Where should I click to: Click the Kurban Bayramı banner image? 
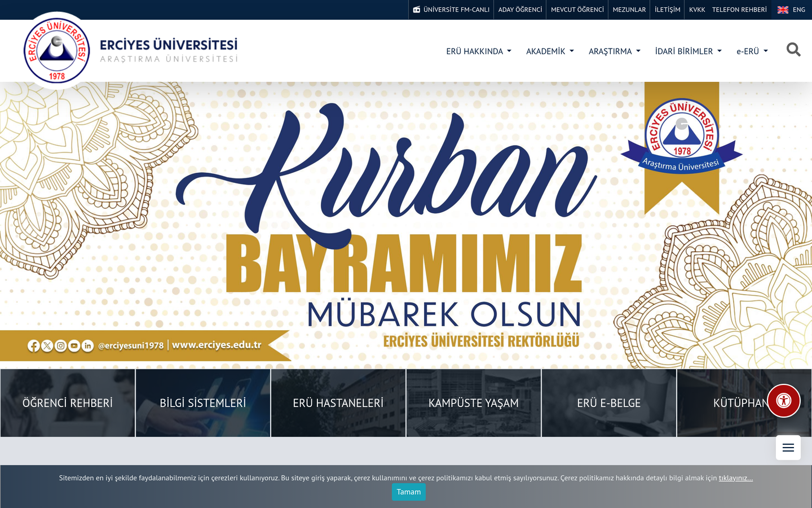406,225
